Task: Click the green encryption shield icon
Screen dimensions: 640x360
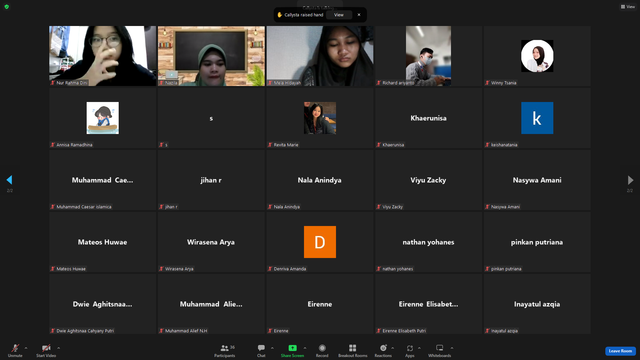Action: (x=7, y=7)
